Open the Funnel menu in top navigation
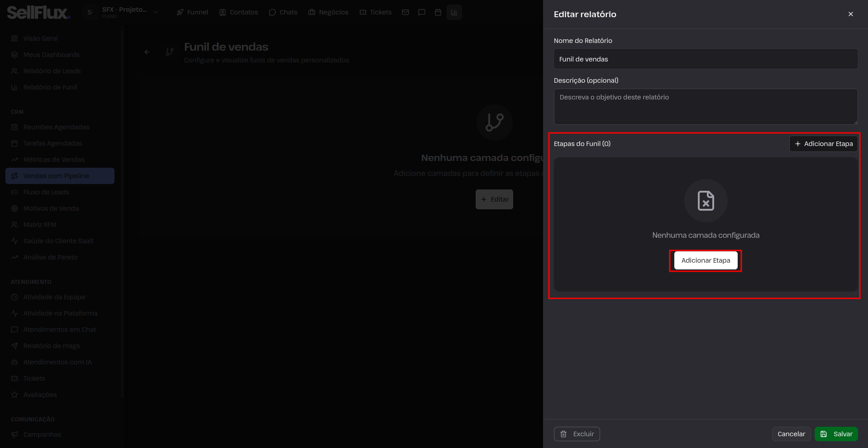 pos(192,12)
